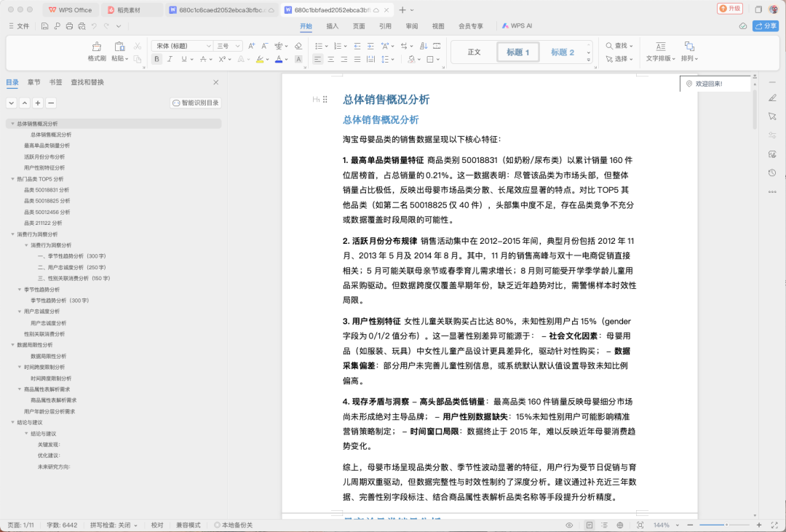Open the Review (审阅) ribbon tab
The image size is (786, 532).
[411, 26]
